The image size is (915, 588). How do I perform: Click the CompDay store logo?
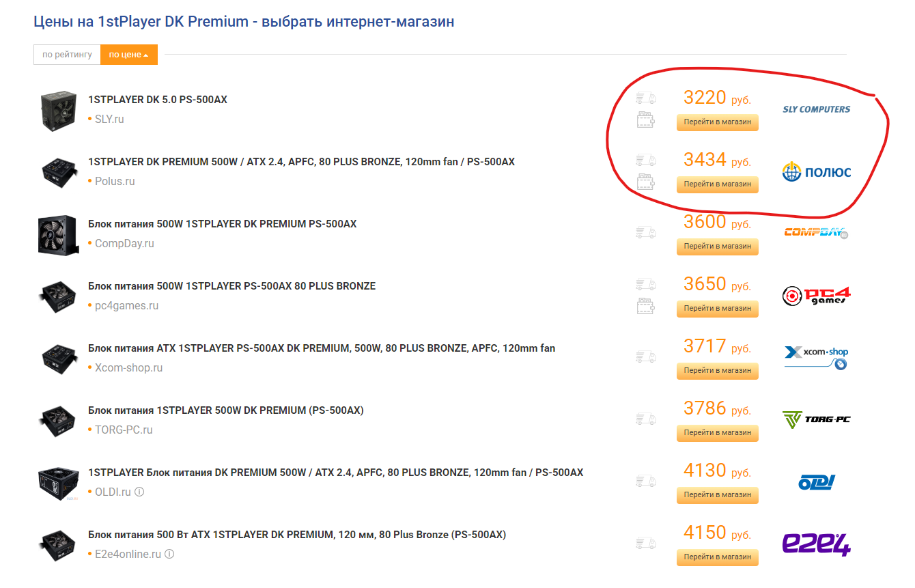[x=816, y=233]
